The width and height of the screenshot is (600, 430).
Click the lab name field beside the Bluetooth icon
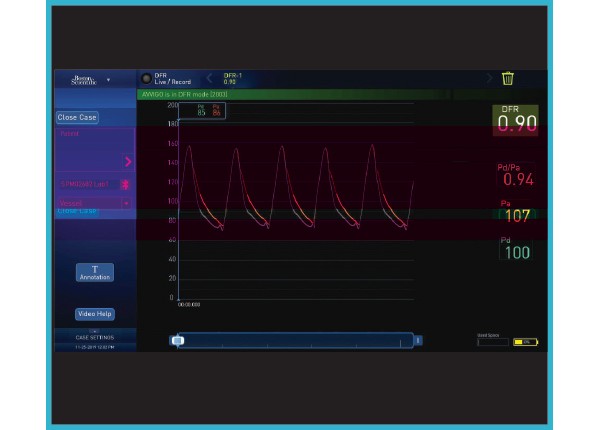(89, 184)
